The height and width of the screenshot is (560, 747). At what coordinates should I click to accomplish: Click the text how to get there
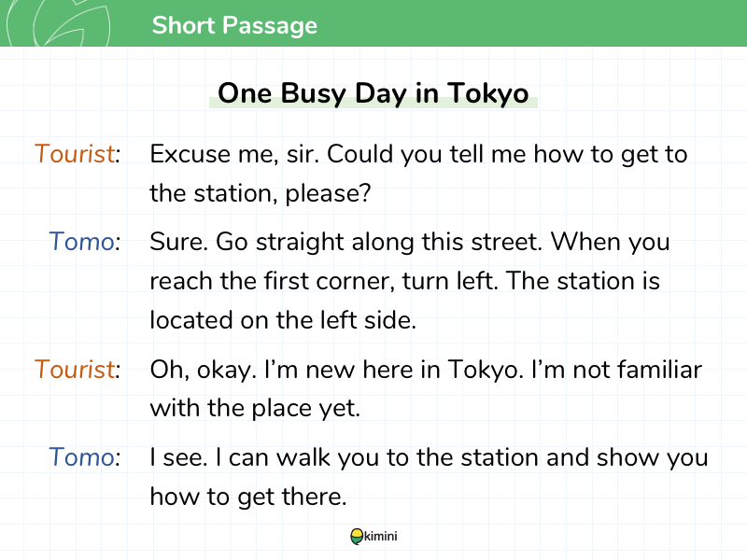click(248, 497)
